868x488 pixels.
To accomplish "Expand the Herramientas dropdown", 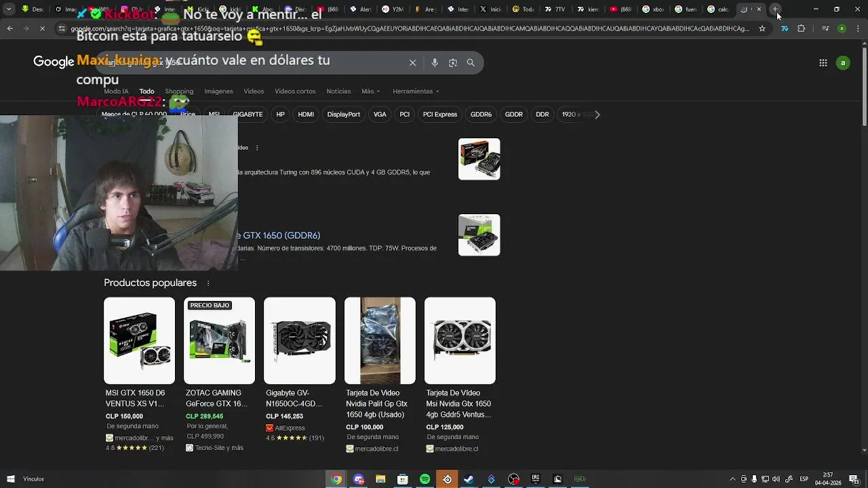I will (416, 91).
